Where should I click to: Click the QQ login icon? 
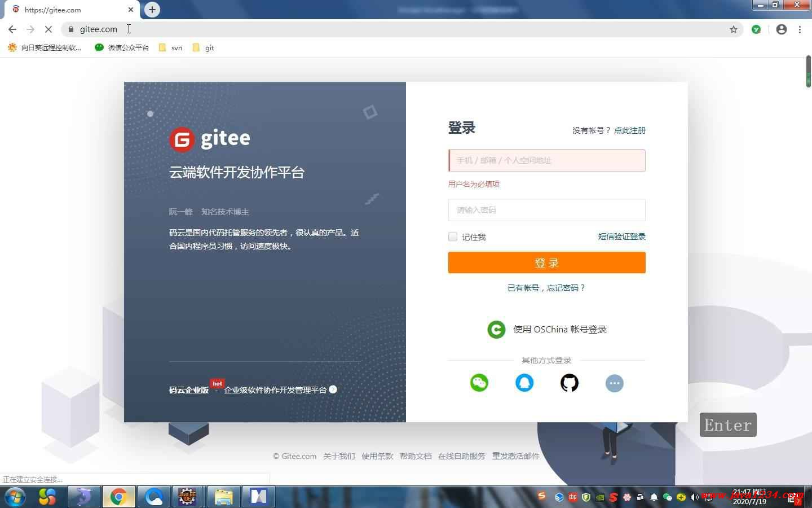click(524, 383)
